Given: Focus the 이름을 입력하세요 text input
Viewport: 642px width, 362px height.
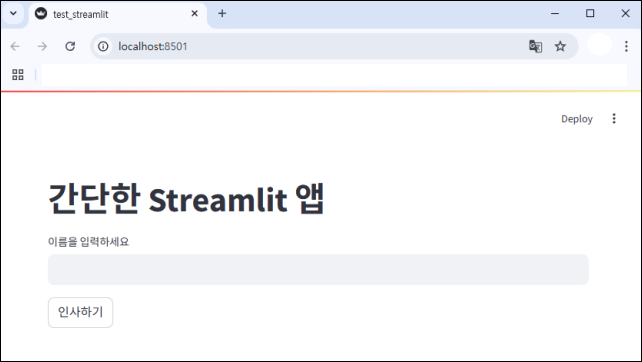Looking at the screenshot, I should (x=318, y=269).
